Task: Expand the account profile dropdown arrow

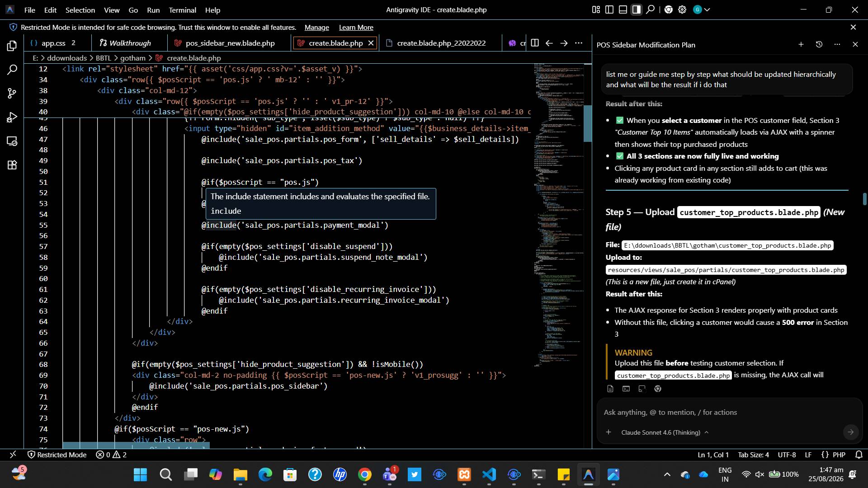Action: (x=708, y=9)
